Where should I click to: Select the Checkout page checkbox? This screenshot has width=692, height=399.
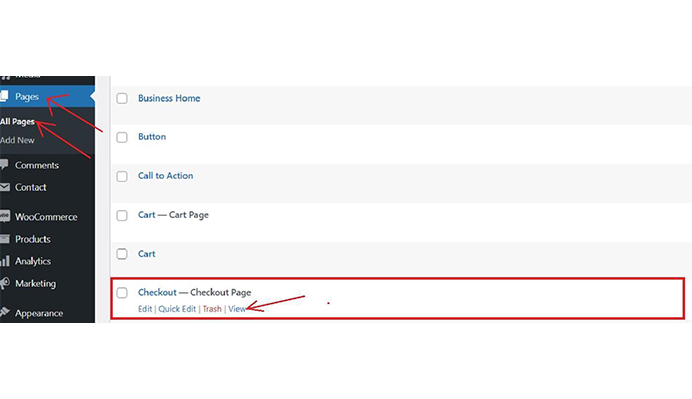click(122, 293)
